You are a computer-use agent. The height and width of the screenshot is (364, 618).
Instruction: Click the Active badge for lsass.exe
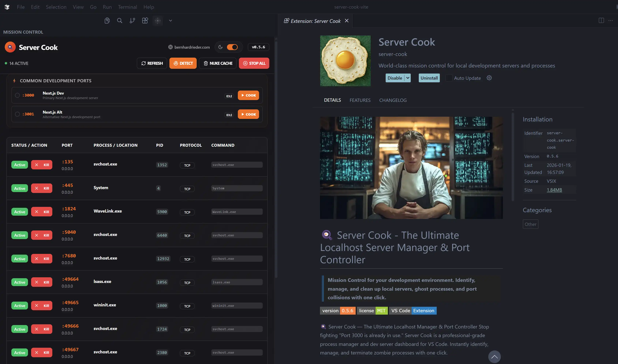(x=20, y=282)
